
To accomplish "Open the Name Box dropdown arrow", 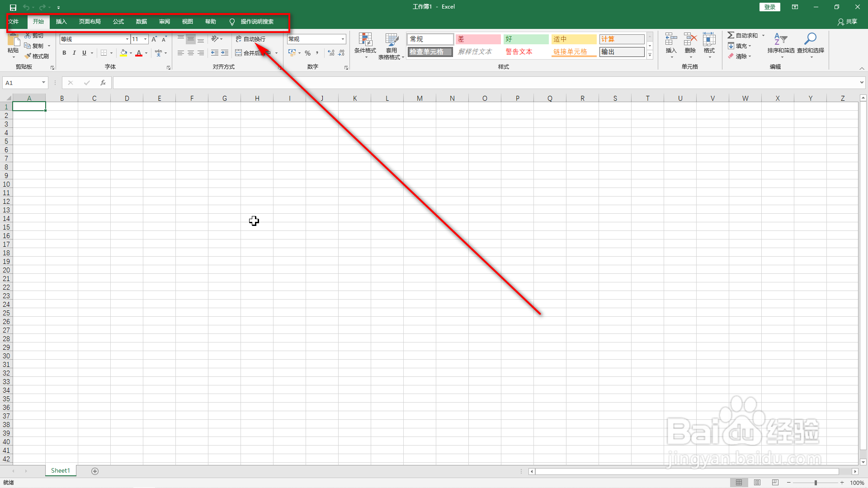I will click(43, 83).
